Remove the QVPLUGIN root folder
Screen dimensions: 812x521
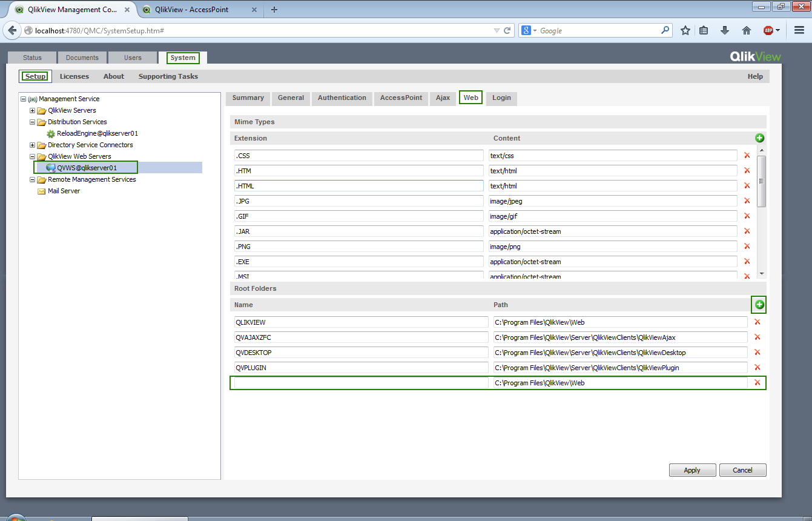pos(757,368)
